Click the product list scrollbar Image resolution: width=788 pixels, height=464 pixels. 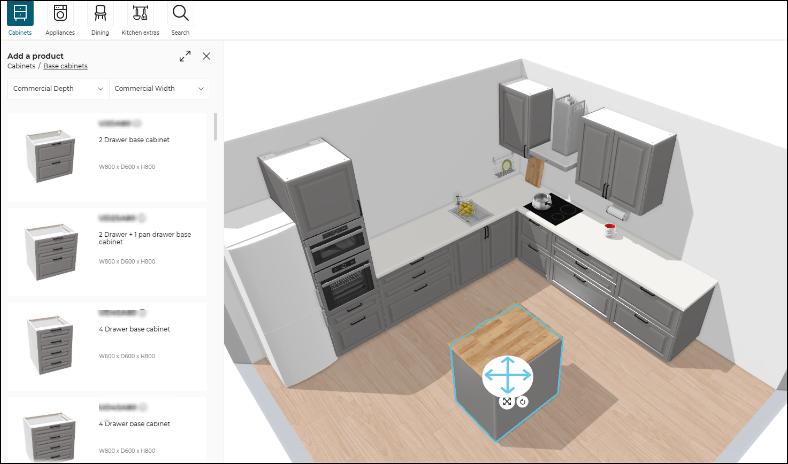click(215, 126)
